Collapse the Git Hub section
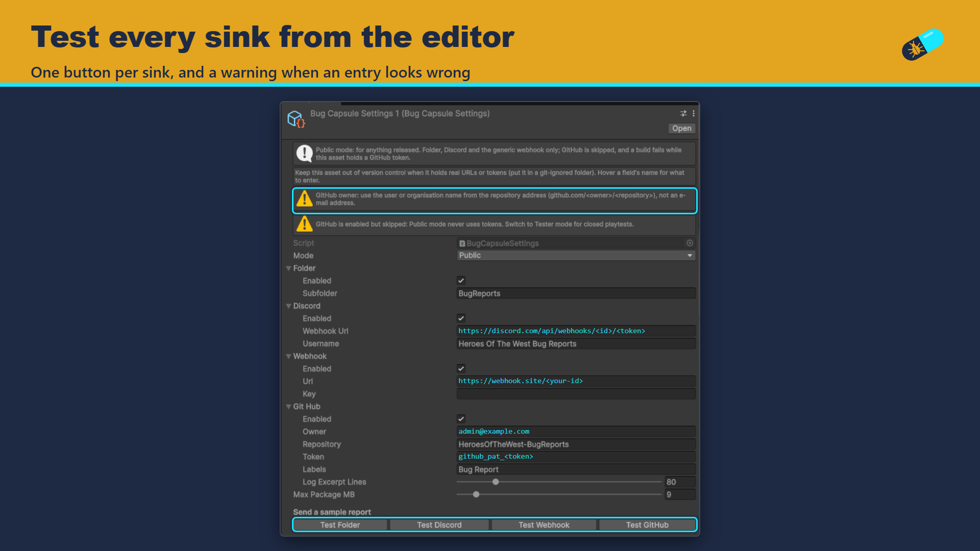This screenshot has width=980, height=551. point(288,407)
